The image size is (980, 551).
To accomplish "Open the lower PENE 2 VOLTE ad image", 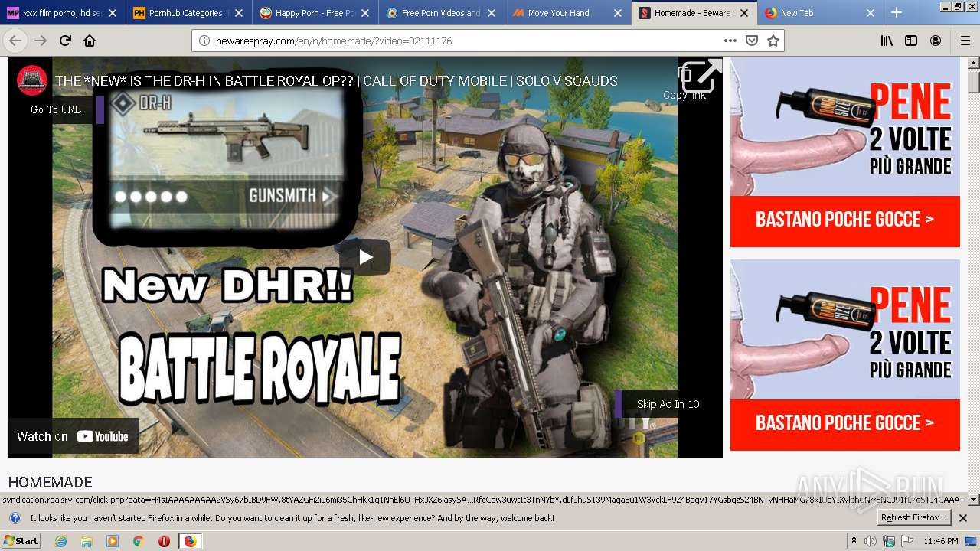I will (844, 330).
